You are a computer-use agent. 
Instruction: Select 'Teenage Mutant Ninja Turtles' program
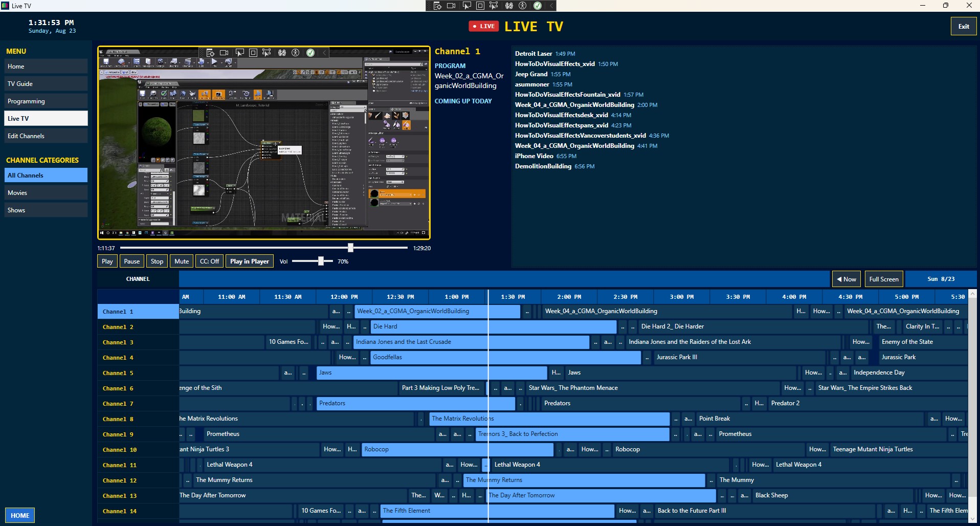point(899,449)
